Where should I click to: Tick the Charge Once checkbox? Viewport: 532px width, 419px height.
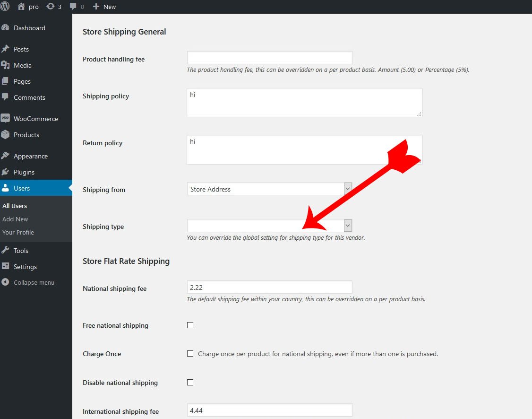point(190,354)
